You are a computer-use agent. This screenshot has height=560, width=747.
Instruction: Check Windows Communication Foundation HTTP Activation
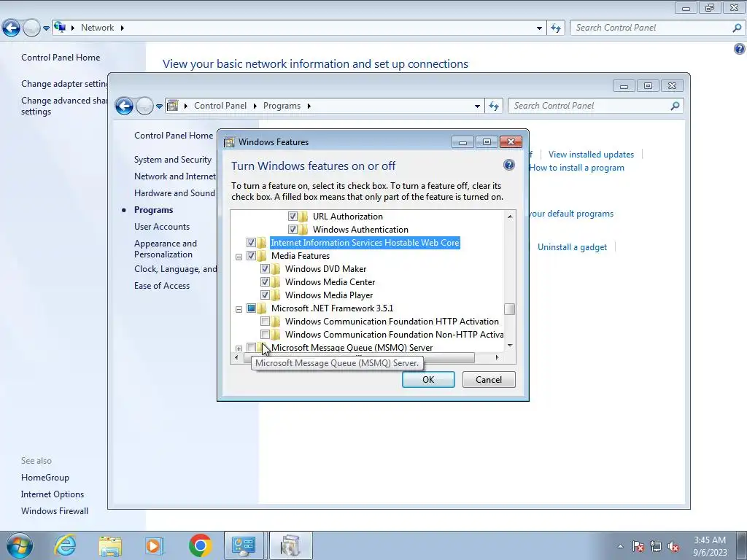click(265, 322)
